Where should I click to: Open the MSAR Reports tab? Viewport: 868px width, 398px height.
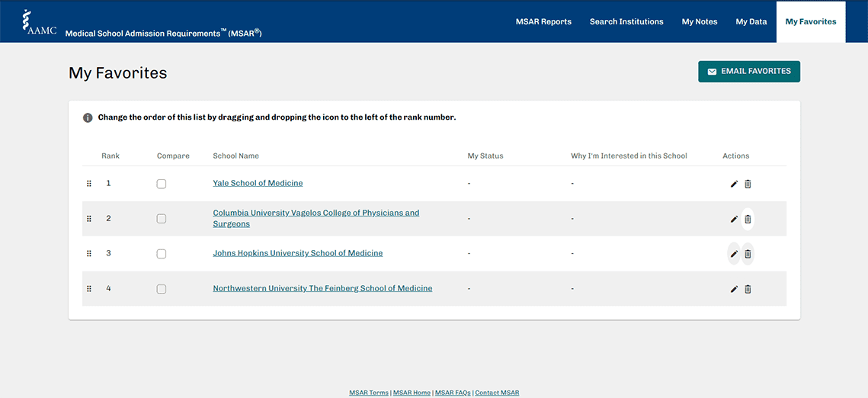pos(543,21)
